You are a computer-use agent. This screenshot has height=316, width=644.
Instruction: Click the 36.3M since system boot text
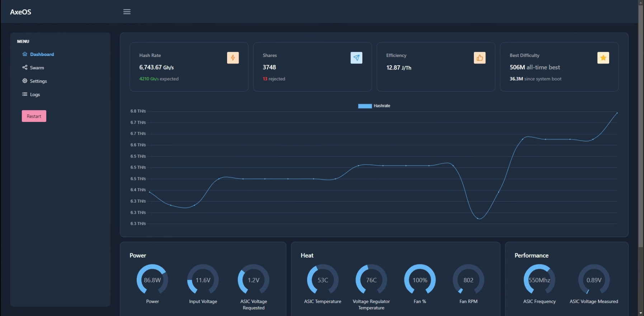point(536,79)
